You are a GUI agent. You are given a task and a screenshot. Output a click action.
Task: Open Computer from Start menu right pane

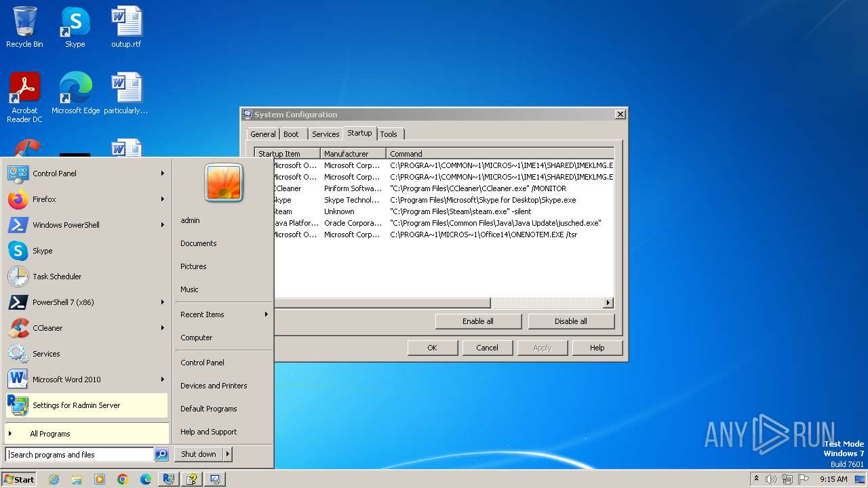click(x=224, y=338)
